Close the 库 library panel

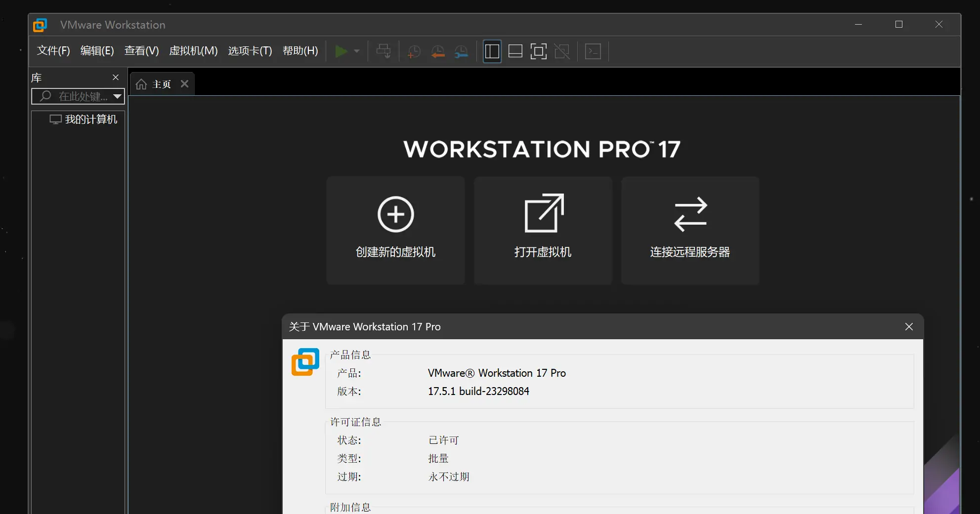(116, 78)
